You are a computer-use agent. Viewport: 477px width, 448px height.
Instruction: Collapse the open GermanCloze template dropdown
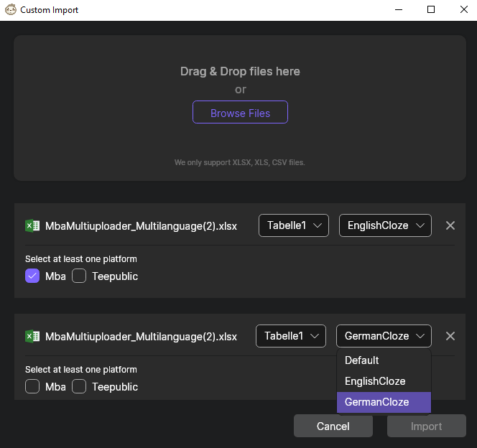point(384,336)
